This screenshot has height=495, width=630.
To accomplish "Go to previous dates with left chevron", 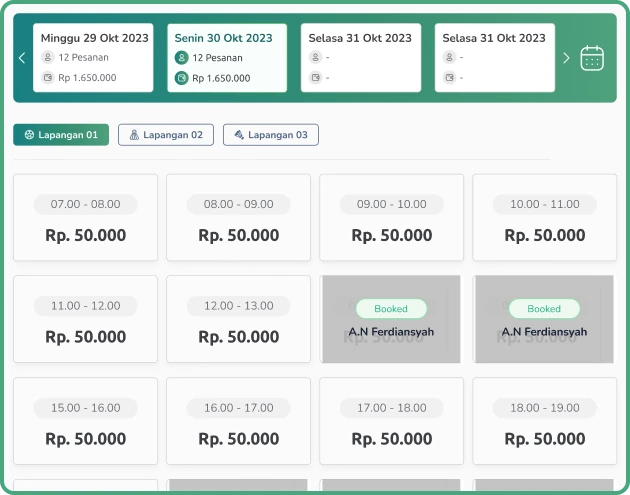I will tap(22, 58).
